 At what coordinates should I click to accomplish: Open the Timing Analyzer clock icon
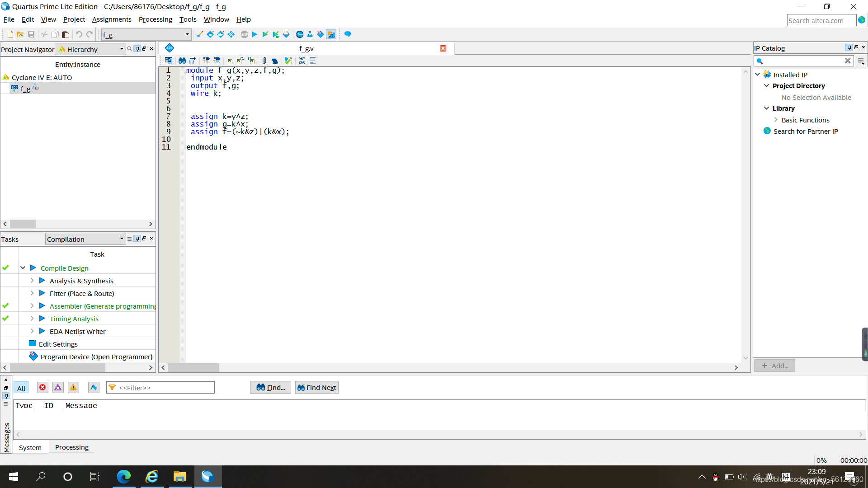[299, 34]
